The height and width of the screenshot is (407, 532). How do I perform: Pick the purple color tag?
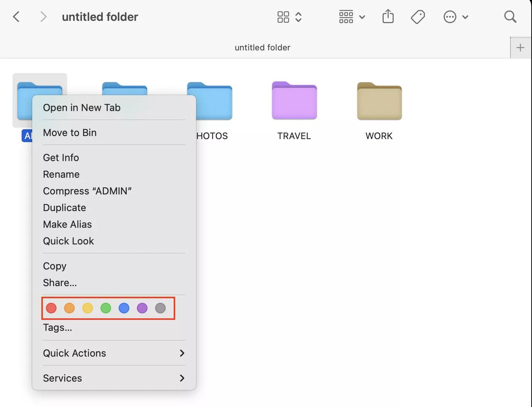click(142, 308)
